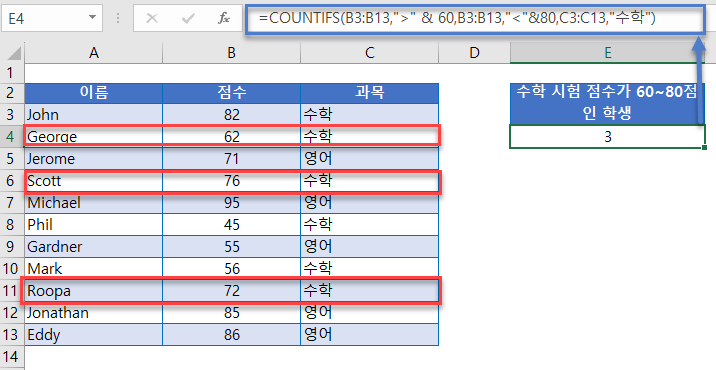Click the cell containing Scott
Image resolution: width=716 pixels, height=370 pixels.
[x=94, y=181]
